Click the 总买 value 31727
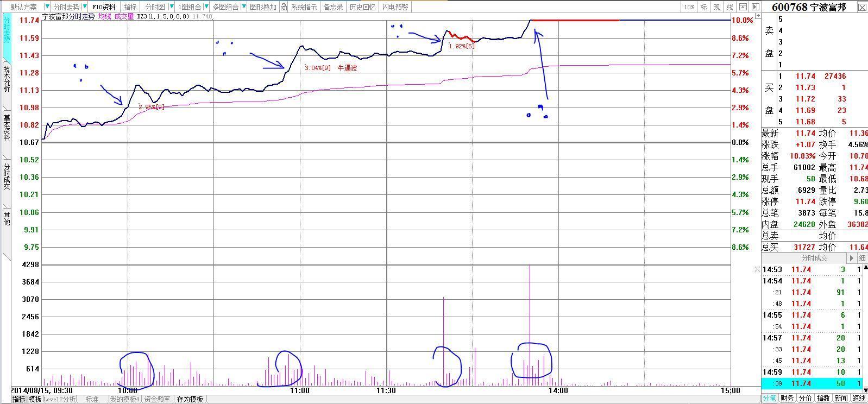This screenshot has width=868, height=404. coord(804,248)
